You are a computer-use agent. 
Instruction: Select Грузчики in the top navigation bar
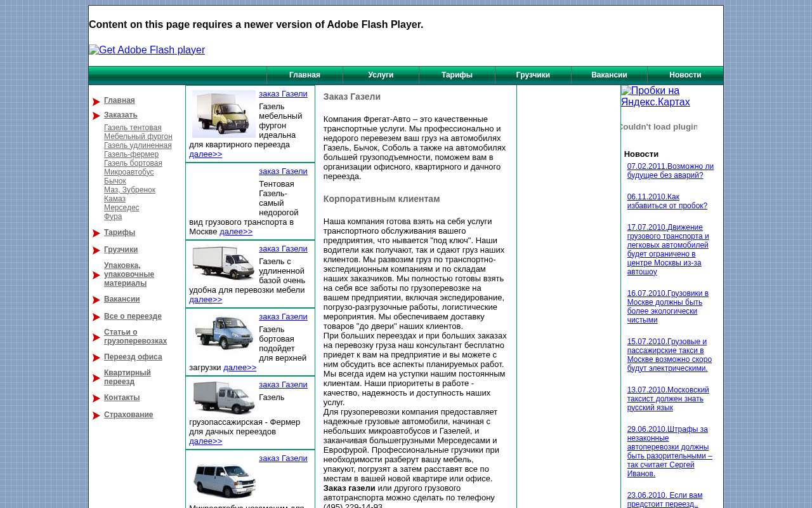click(x=533, y=75)
